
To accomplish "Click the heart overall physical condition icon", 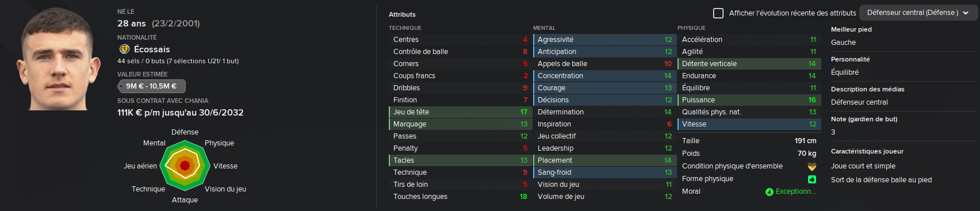I will tap(811, 167).
